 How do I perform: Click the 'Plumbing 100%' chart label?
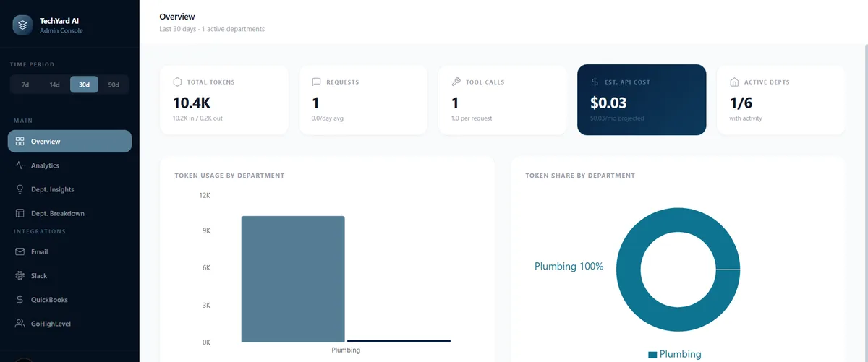[569, 266]
